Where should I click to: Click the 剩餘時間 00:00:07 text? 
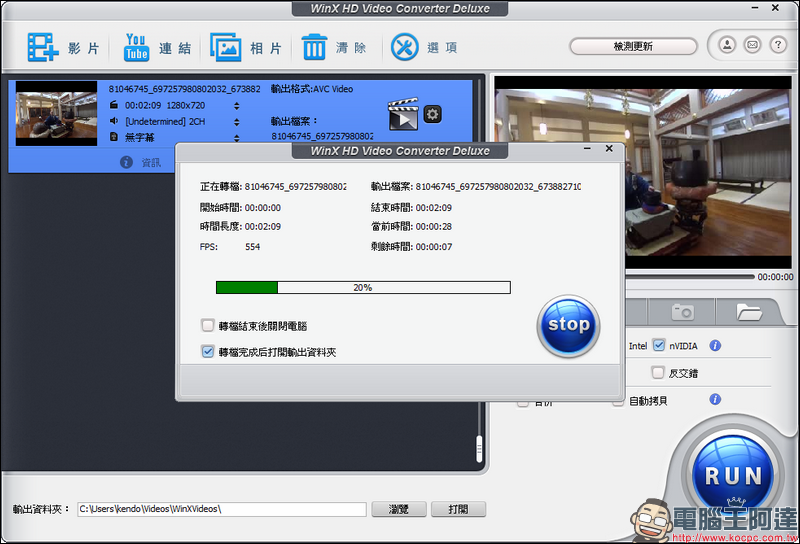411,247
